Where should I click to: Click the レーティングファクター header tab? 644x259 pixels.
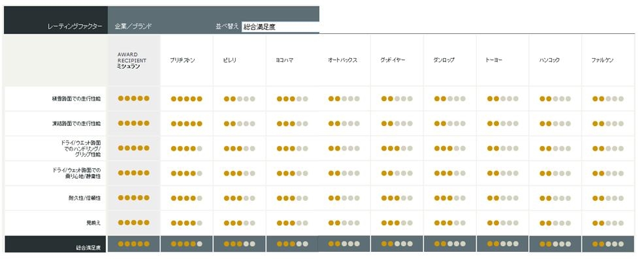pyautogui.click(x=74, y=27)
